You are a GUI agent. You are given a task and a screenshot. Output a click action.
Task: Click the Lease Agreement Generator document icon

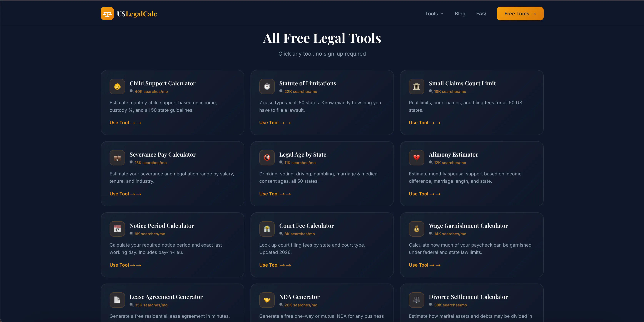(117, 300)
